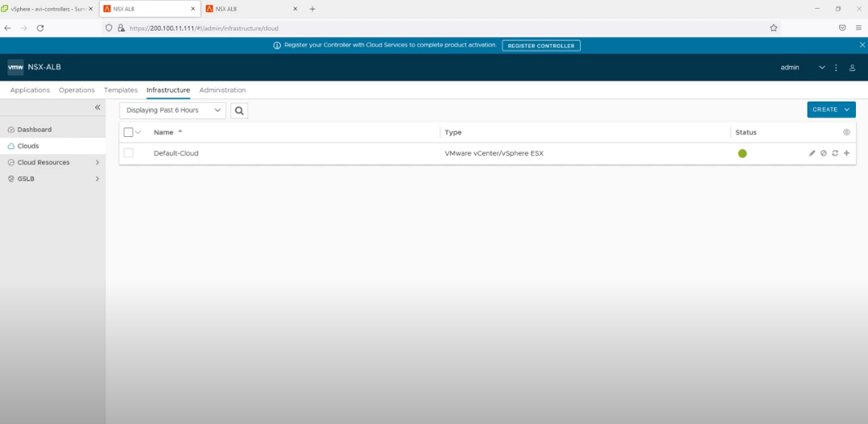Image resolution: width=868 pixels, height=424 pixels.
Task: Open the three-dot menu in header
Action: click(836, 68)
